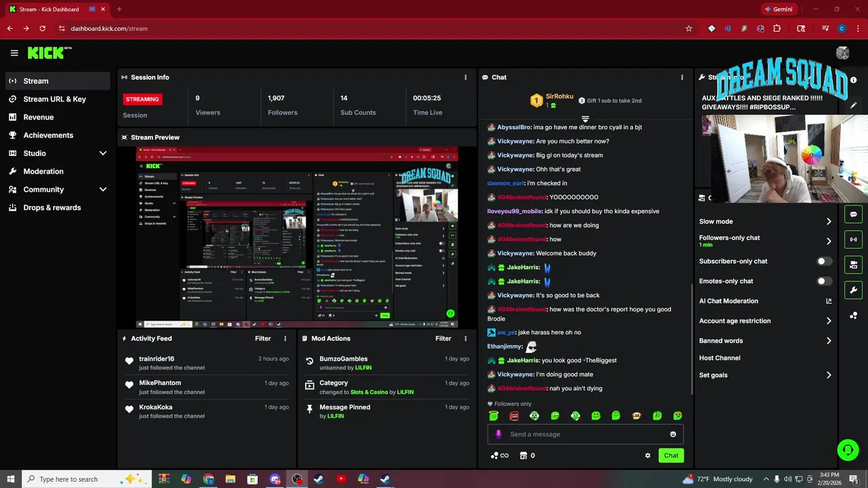The image size is (868, 488).
Task: Select Stream in the sidebar
Action: pyautogui.click(x=58, y=81)
